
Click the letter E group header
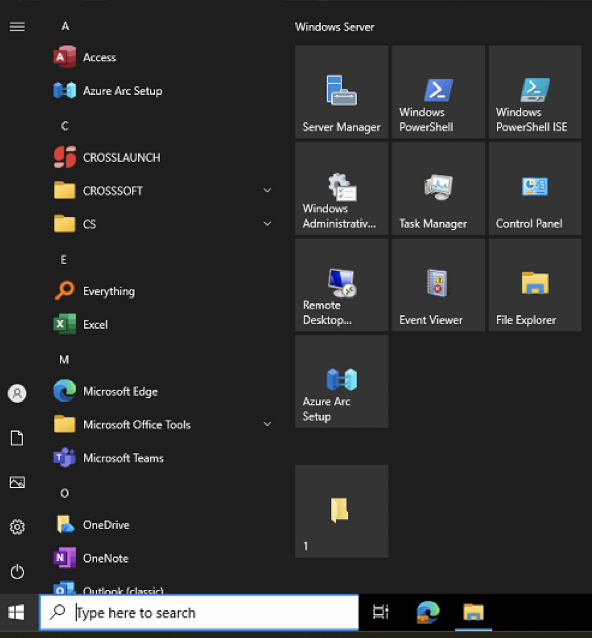pyautogui.click(x=63, y=260)
